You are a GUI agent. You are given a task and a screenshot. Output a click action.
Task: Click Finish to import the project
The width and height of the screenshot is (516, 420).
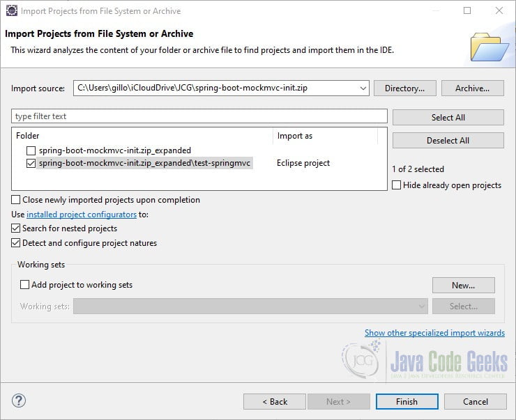click(x=407, y=402)
